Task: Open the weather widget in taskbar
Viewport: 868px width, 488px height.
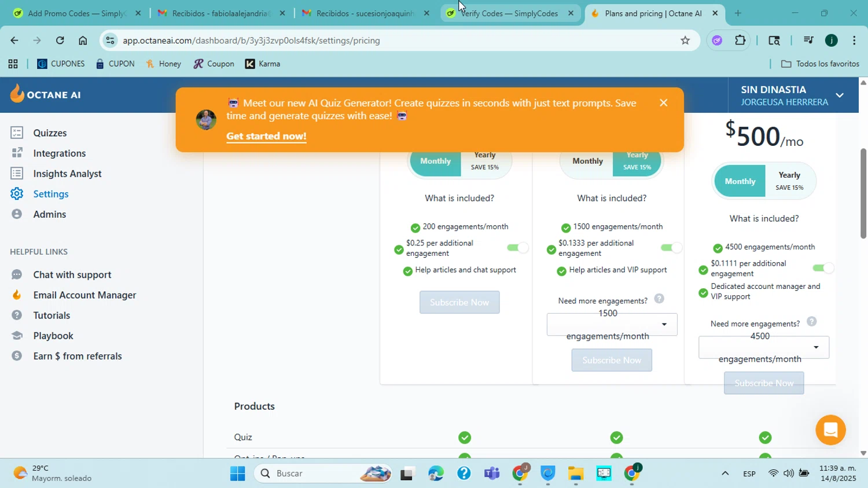Action: [x=53, y=474]
